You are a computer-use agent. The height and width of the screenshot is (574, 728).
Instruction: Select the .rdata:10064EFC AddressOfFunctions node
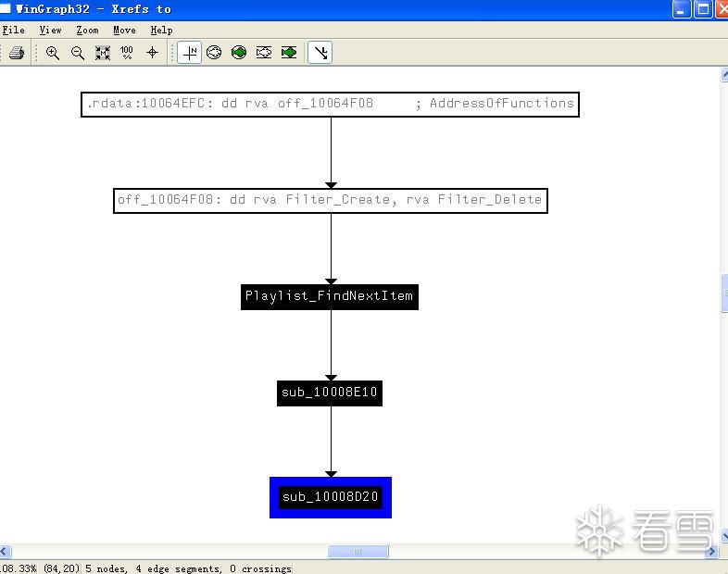[x=330, y=105]
